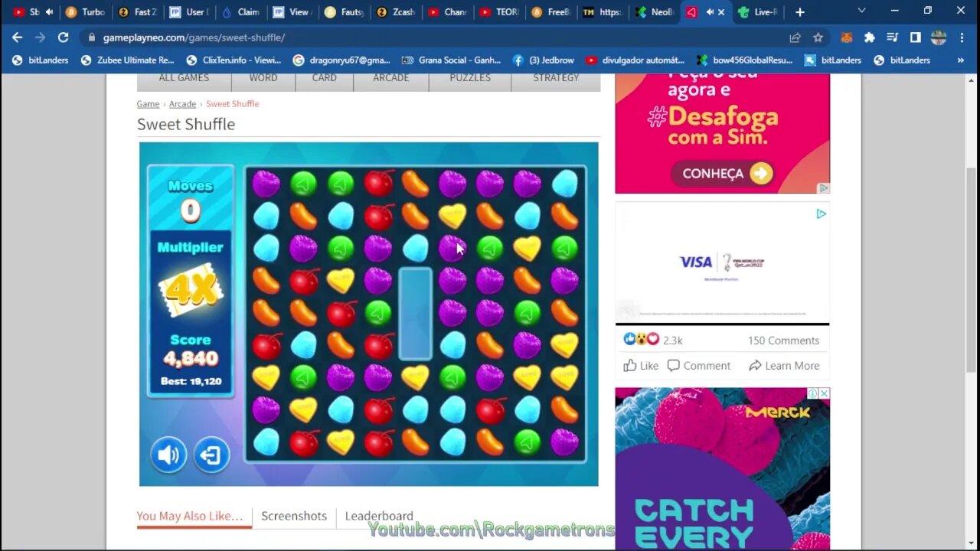Click the AdChoices icon on VISA ad
The width and height of the screenshot is (980, 551).
pos(821,214)
